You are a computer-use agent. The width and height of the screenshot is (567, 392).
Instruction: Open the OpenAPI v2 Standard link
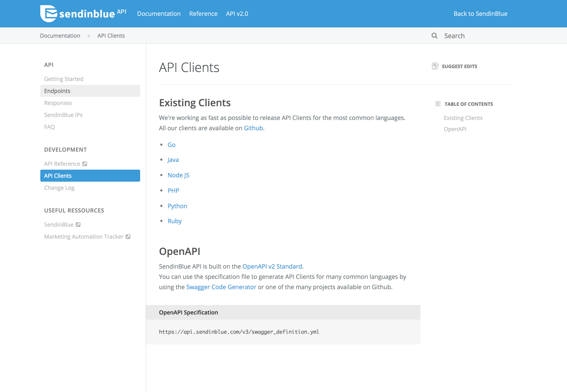tap(272, 266)
